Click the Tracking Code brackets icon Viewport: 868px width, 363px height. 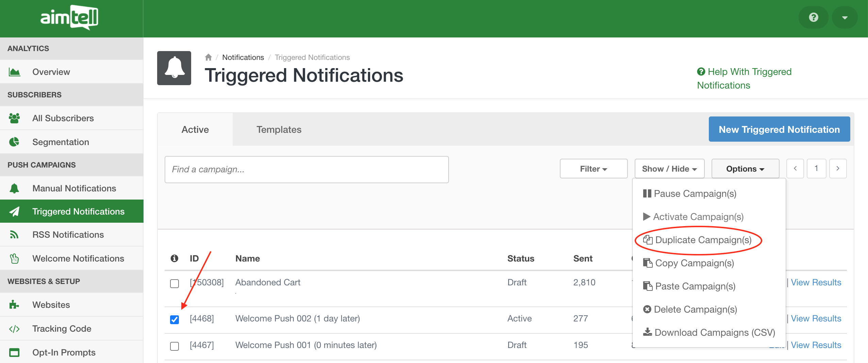[x=14, y=329]
